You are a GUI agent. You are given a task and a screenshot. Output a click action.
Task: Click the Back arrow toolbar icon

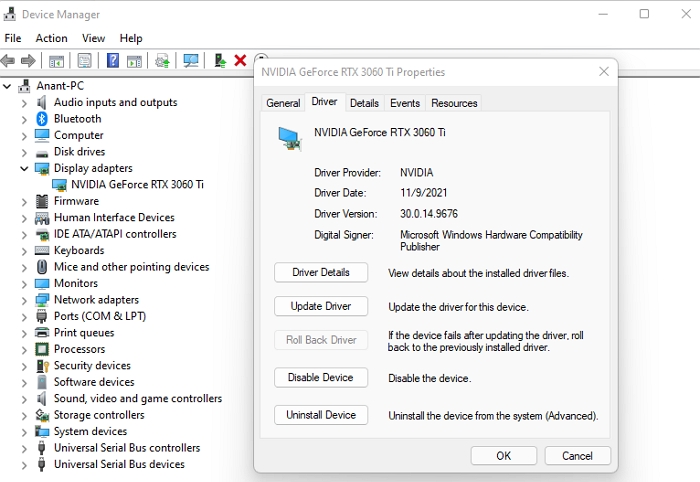tap(8, 60)
